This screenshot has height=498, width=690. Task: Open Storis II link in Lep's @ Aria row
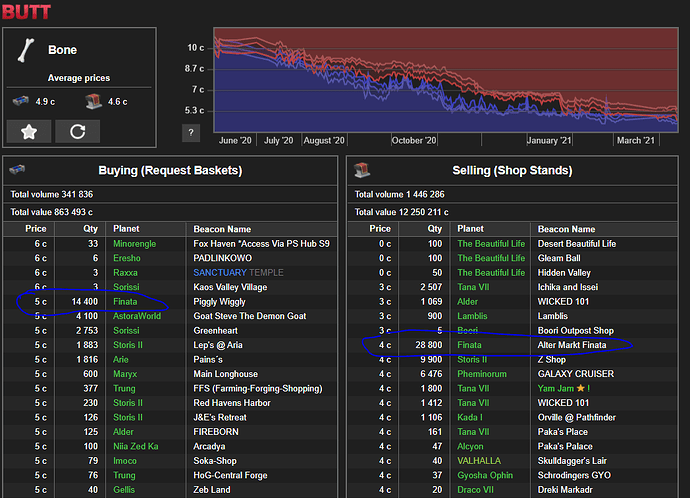tap(128, 345)
